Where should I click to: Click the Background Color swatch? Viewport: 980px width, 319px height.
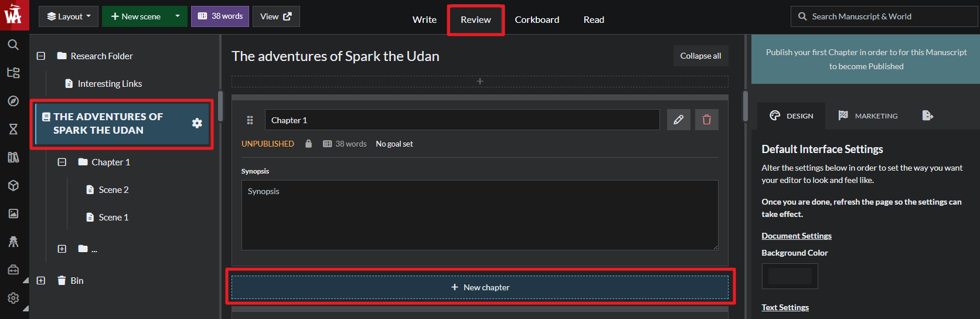(790, 276)
